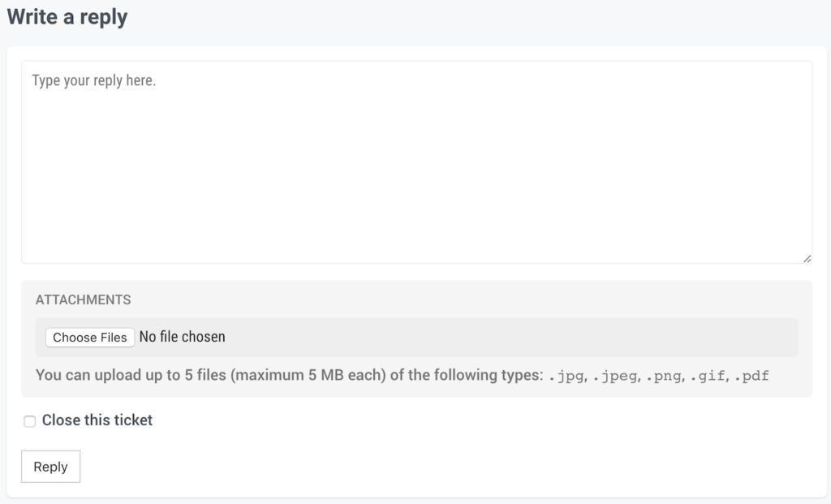The width and height of the screenshot is (831, 504).
Task: Open the Choose Files file picker
Action: (90, 337)
